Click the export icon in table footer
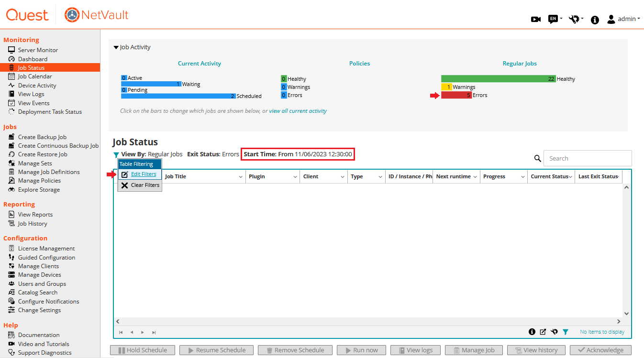 click(543, 332)
